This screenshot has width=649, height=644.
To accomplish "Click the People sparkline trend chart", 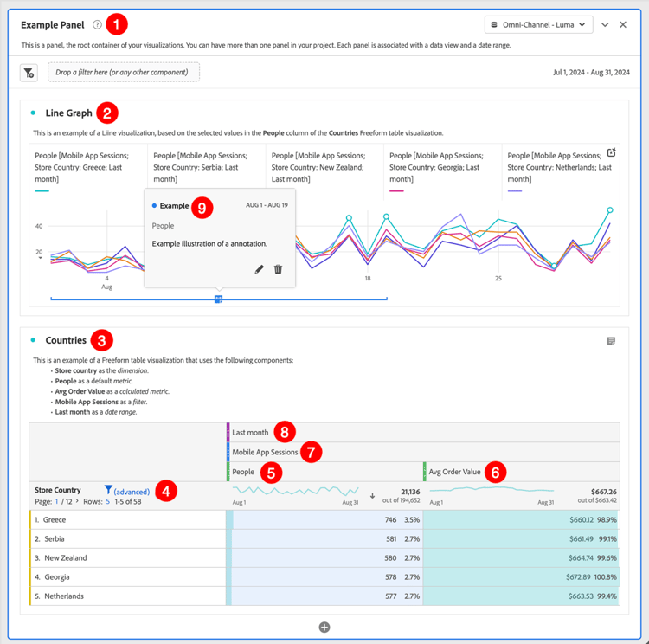I will [x=296, y=491].
